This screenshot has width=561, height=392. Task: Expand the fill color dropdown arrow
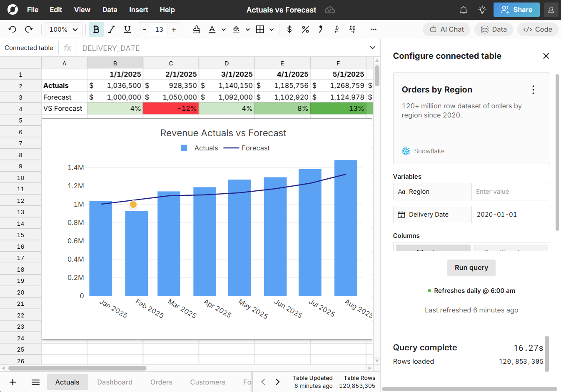(248, 30)
